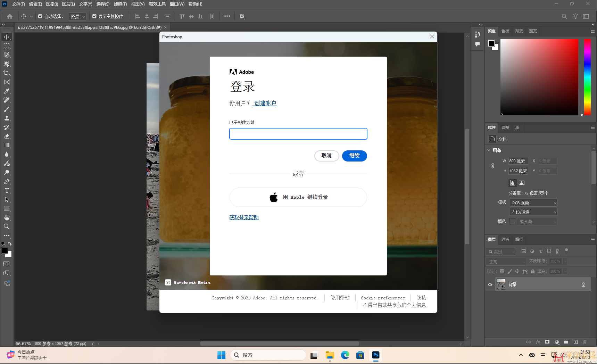Click the hue spectrum slider in color panel

587,77
